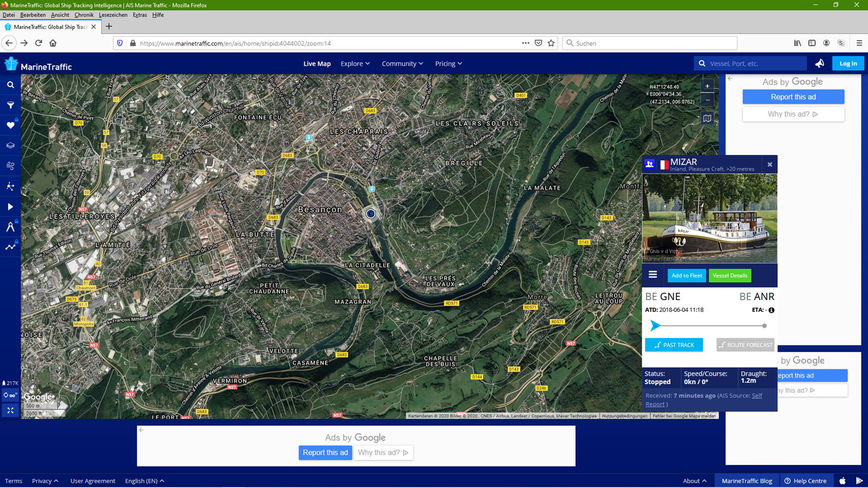Close the MIZAR vessel info panel

[770, 164]
